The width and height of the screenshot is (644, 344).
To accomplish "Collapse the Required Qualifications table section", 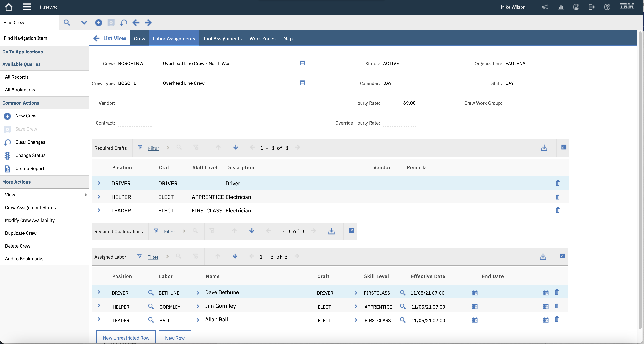I will [351, 231].
